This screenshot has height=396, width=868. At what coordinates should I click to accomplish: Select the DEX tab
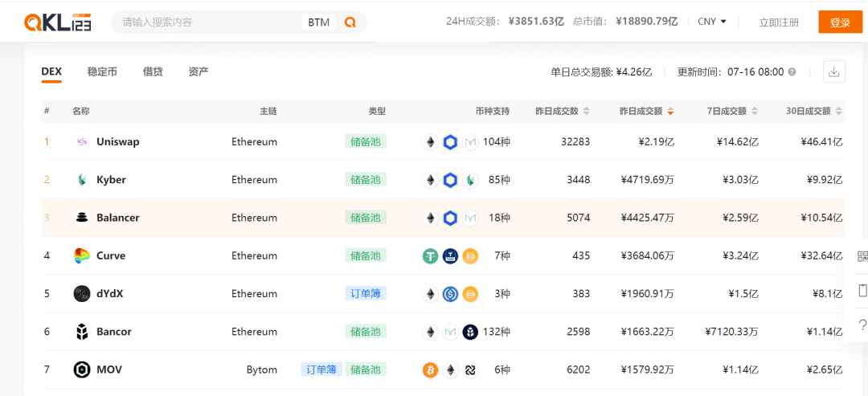[51, 72]
